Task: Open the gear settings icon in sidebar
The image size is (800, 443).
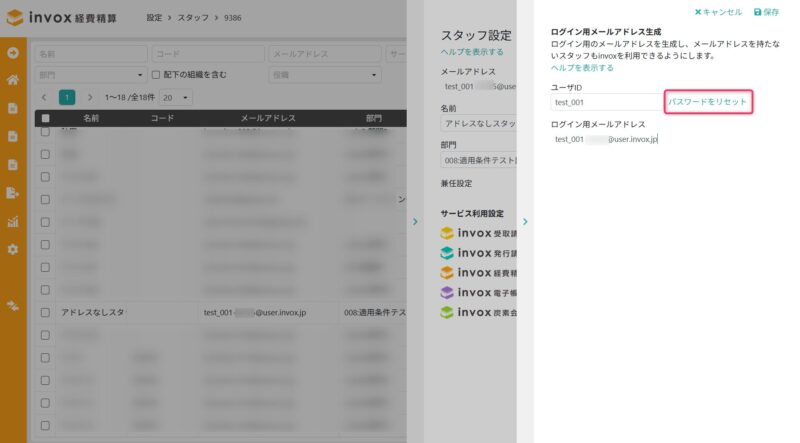Action: tap(13, 249)
